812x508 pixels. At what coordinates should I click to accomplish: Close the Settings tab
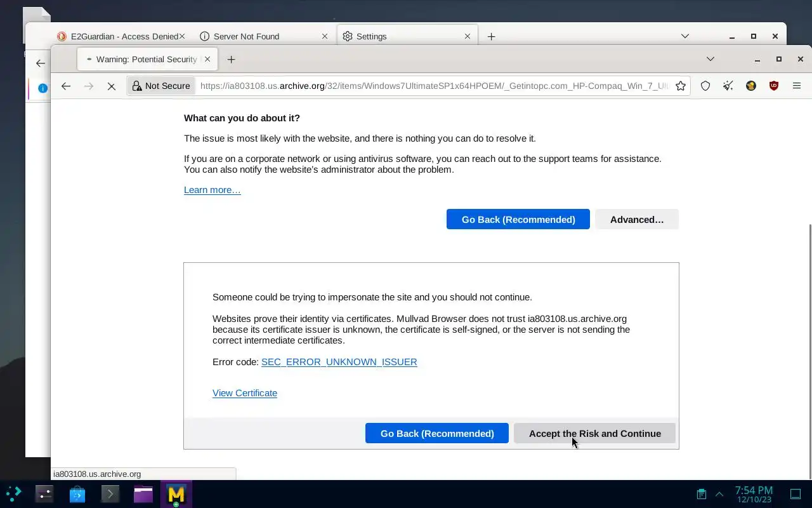click(x=468, y=36)
